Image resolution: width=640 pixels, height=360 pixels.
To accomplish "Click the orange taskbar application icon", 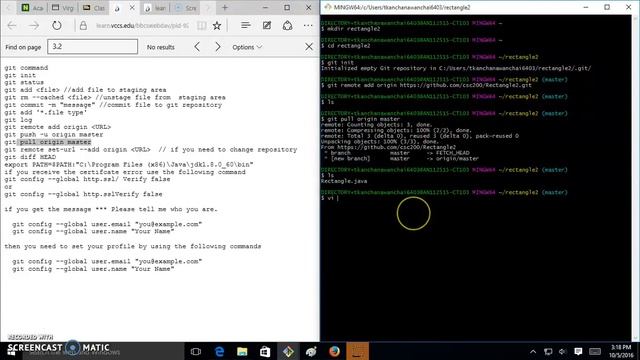I will tap(358, 351).
